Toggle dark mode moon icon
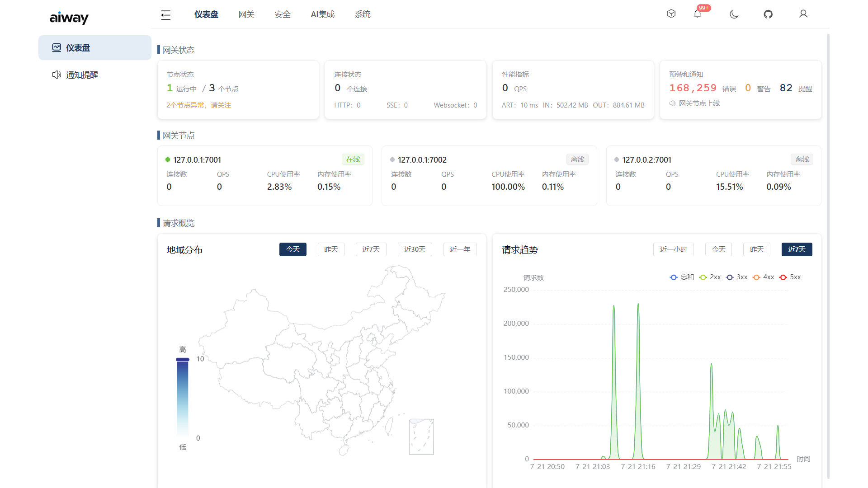 [734, 14]
